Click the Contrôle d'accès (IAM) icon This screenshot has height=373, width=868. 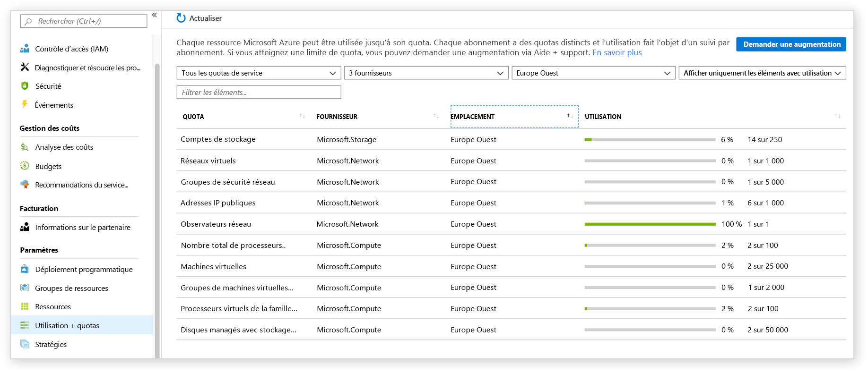(25, 49)
